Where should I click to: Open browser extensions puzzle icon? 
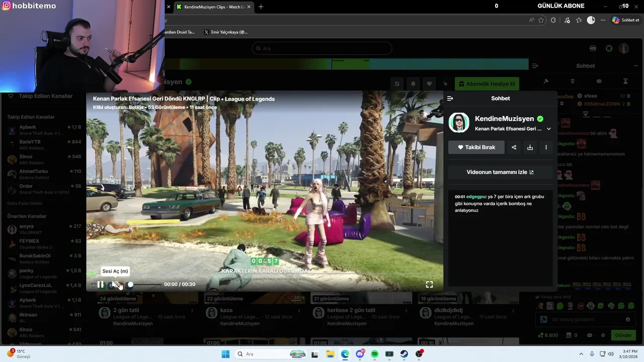click(553, 20)
